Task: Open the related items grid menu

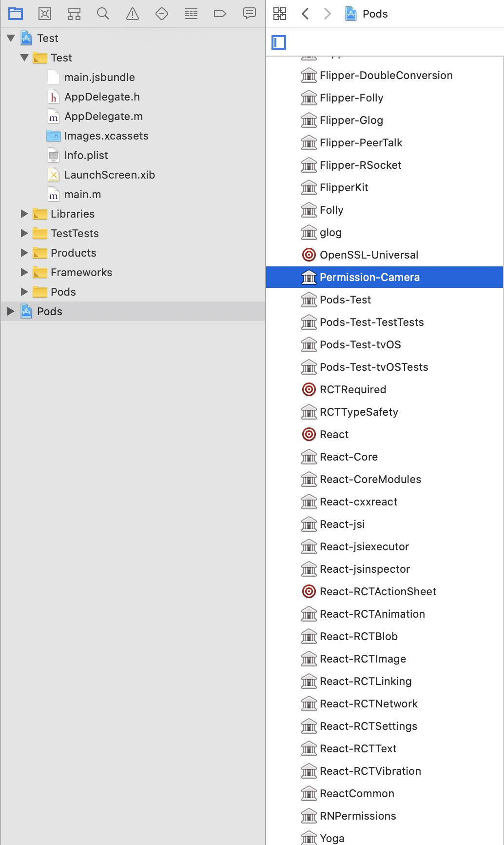Action: click(x=280, y=14)
